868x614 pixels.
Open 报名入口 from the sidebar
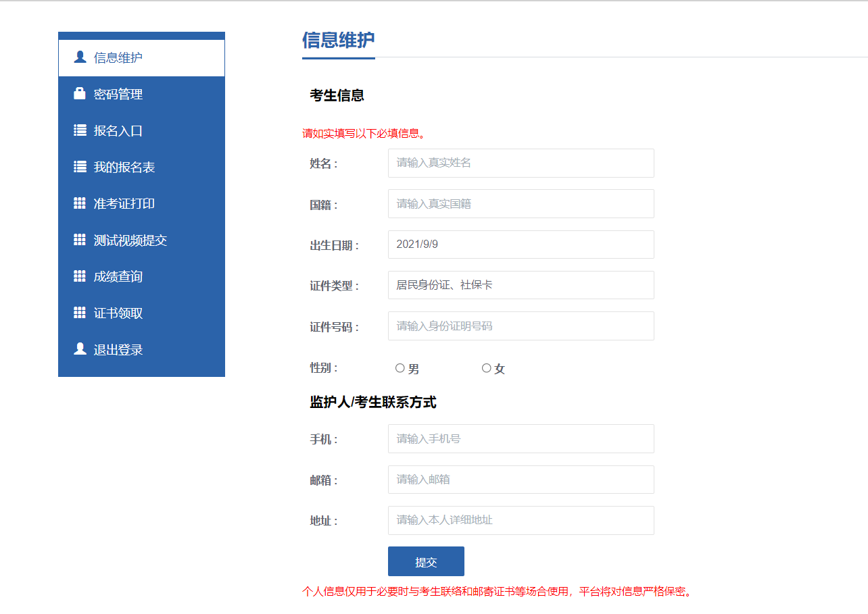(141, 130)
